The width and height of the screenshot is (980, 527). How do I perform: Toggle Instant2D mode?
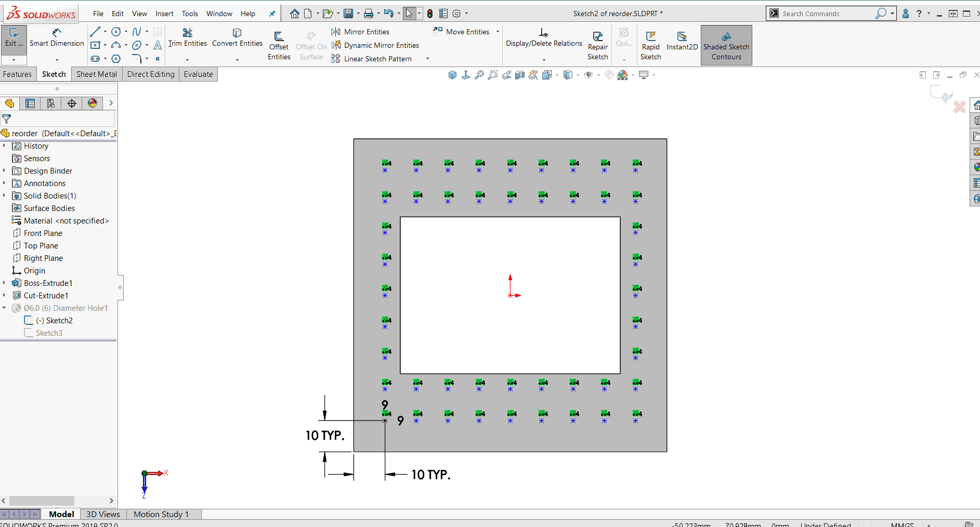682,41
